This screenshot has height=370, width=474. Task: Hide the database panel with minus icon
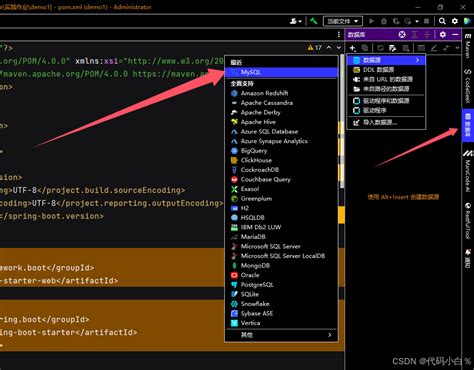click(x=455, y=34)
